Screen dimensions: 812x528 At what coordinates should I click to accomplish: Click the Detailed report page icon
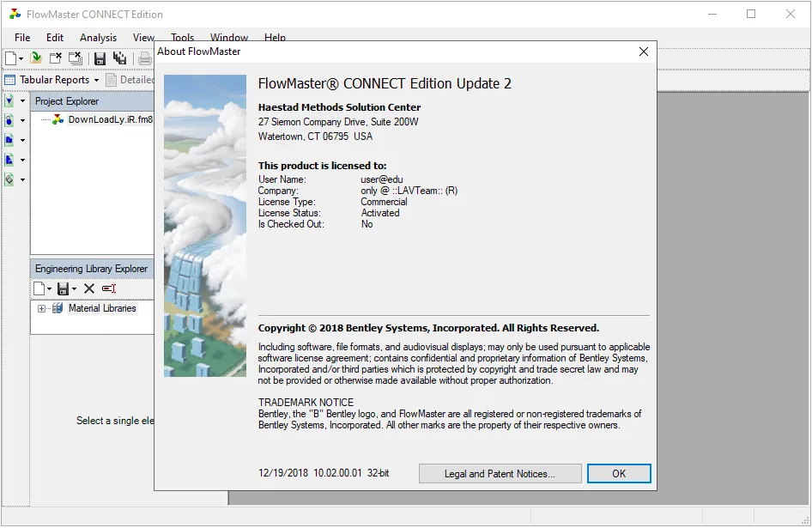click(x=111, y=80)
